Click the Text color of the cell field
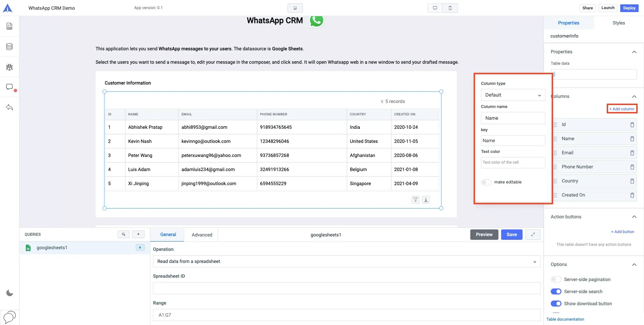This screenshot has width=644, height=325. tap(513, 162)
